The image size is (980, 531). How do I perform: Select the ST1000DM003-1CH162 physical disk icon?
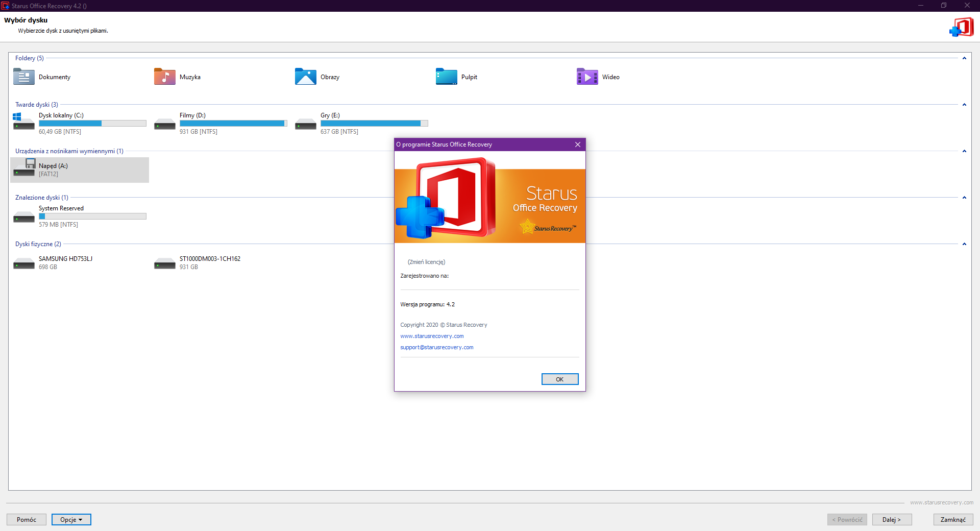tap(165, 263)
